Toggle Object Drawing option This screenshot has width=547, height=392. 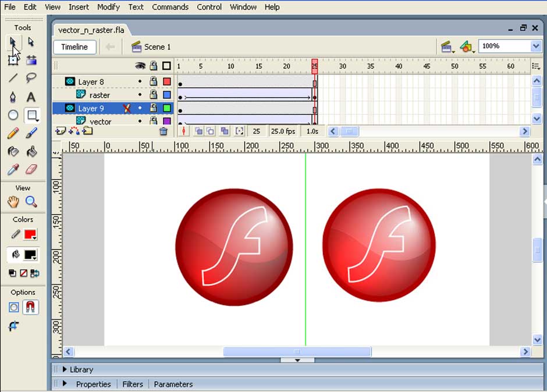(x=13, y=307)
